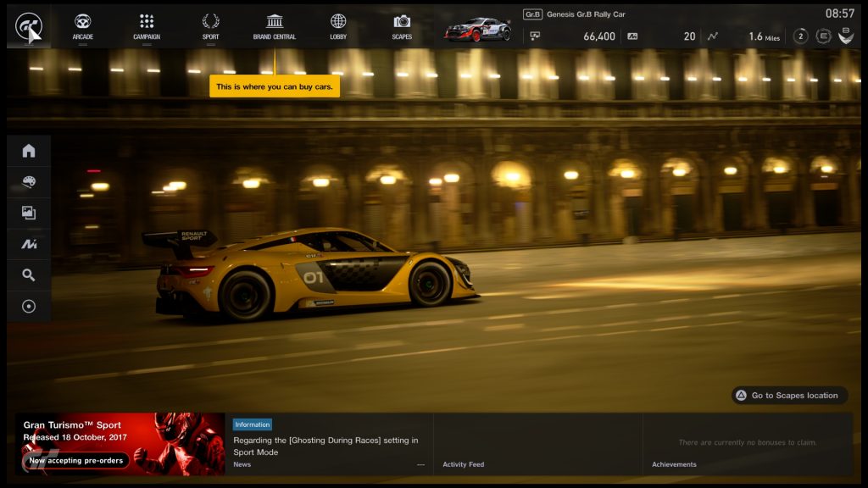Viewport: 868px width, 488px height.
Task: Open the Activity Feed panel
Action: click(537, 444)
